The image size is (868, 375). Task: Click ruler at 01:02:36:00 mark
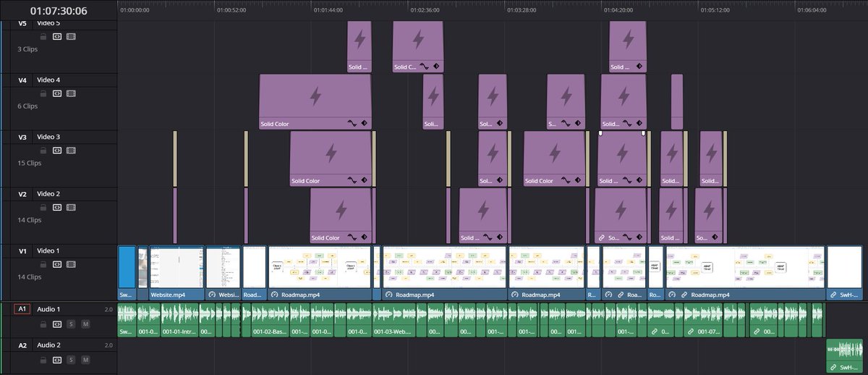pos(425,10)
